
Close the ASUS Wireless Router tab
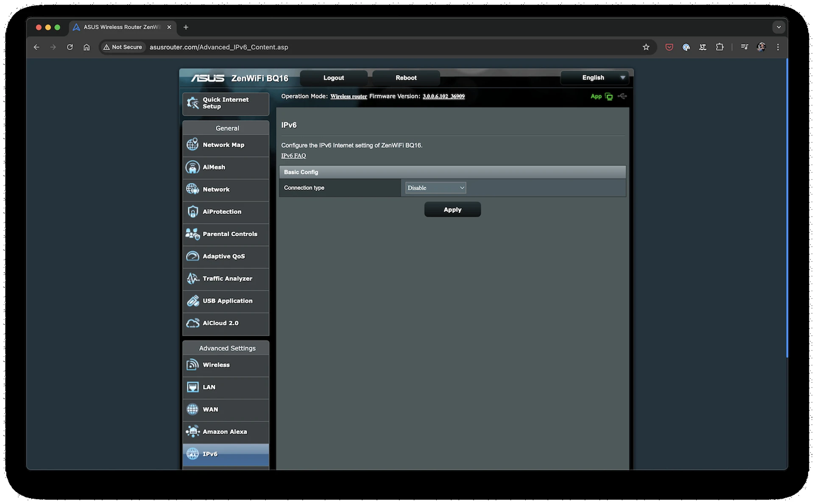tap(169, 27)
